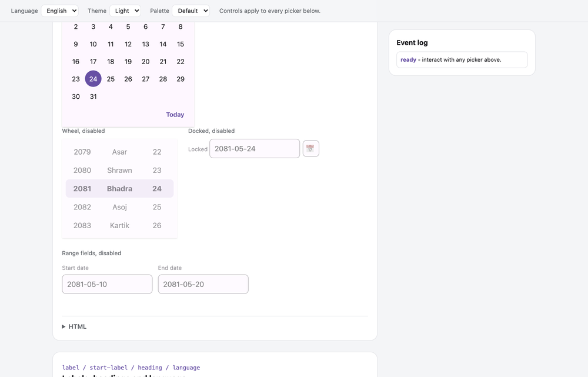Select year 2082 in the wheel
588x377 pixels.
(82, 207)
